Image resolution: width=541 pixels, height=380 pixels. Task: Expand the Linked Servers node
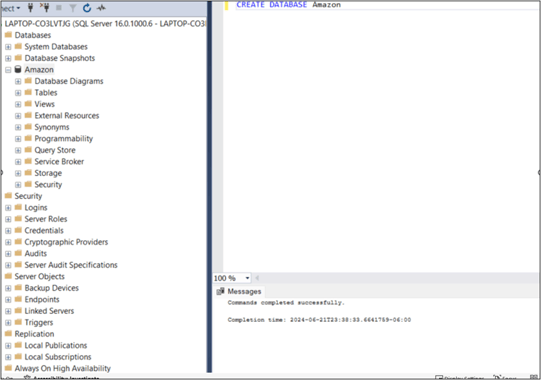point(8,311)
